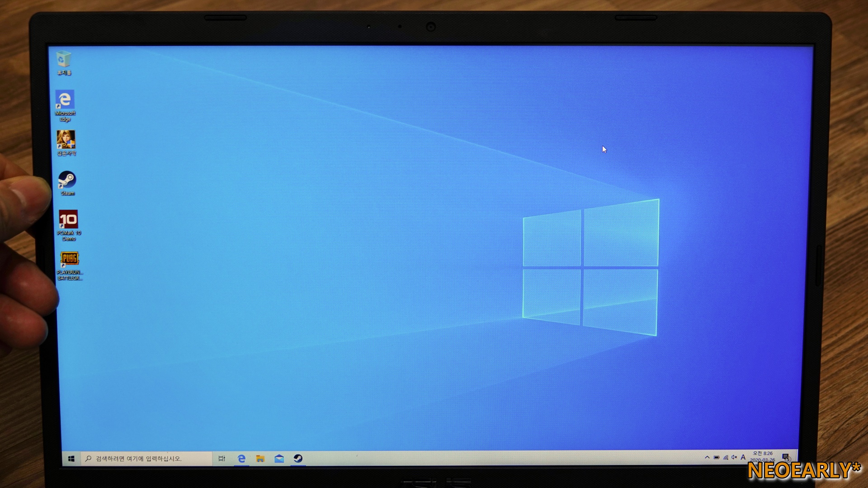Toggle the IME input mode indicator A

[743, 457]
